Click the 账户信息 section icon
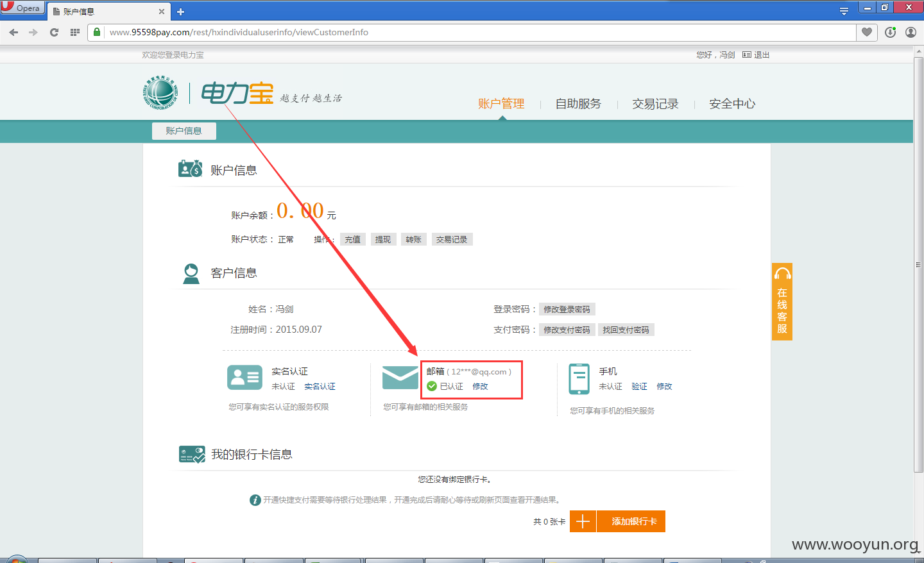Viewport: 924px width, 563px height. tap(191, 169)
